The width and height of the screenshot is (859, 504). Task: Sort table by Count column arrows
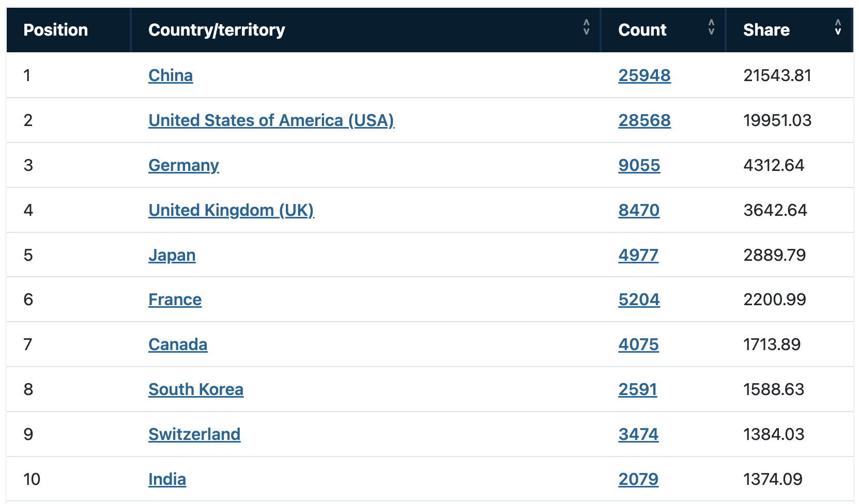click(x=711, y=27)
